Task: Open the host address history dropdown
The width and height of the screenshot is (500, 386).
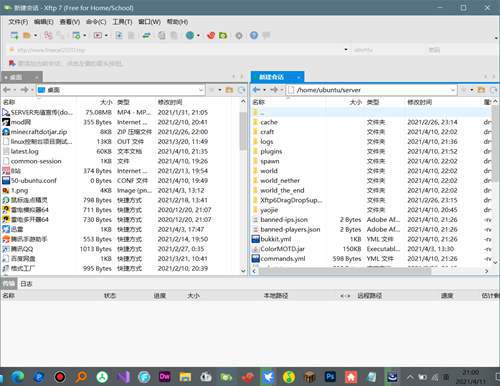Action: click(346, 50)
